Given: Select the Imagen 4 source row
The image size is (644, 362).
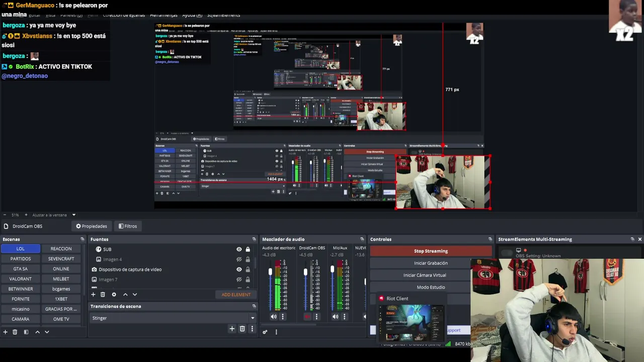Looking at the screenshot, I should pyautogui.click(x=171, y=259).
